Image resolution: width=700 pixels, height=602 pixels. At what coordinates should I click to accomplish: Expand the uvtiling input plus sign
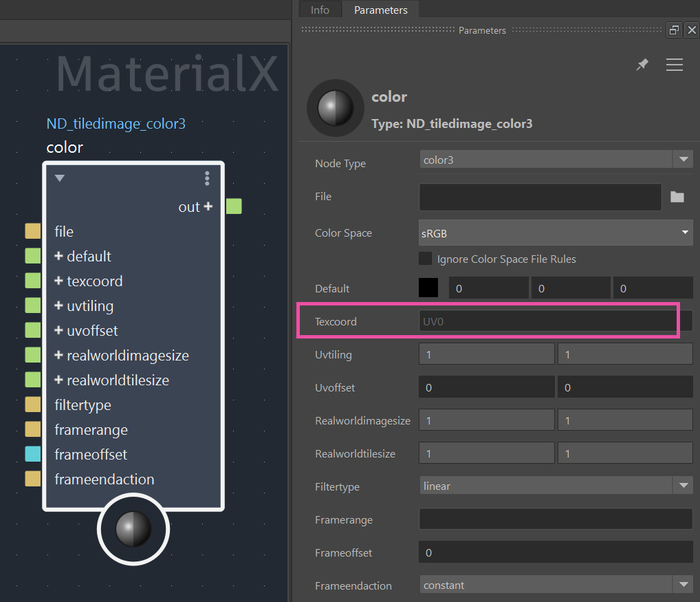click(58, 305)
